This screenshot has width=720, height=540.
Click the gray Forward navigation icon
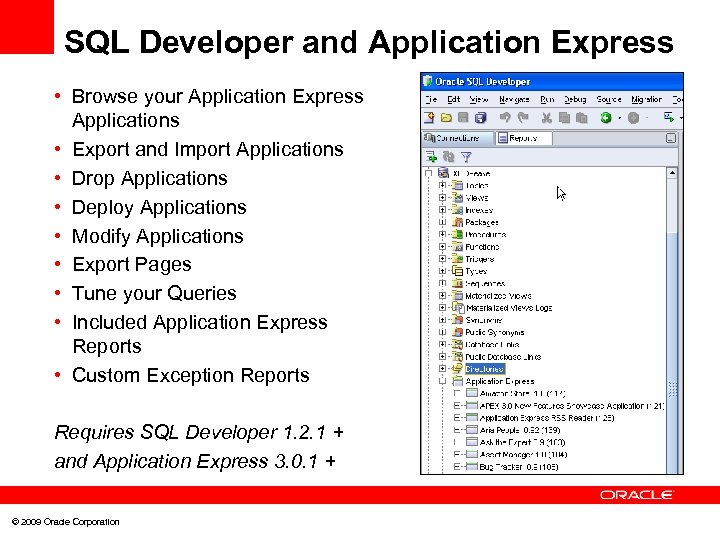pyautogui.click(x=633, y=118)
